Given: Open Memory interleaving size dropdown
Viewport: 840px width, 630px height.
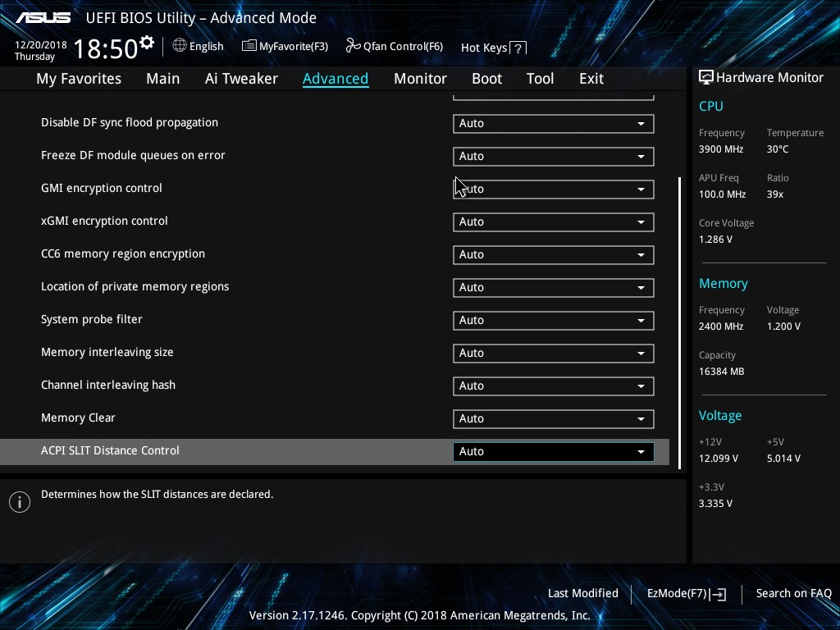Looking at the screenshot, I should tap(554, 353).
